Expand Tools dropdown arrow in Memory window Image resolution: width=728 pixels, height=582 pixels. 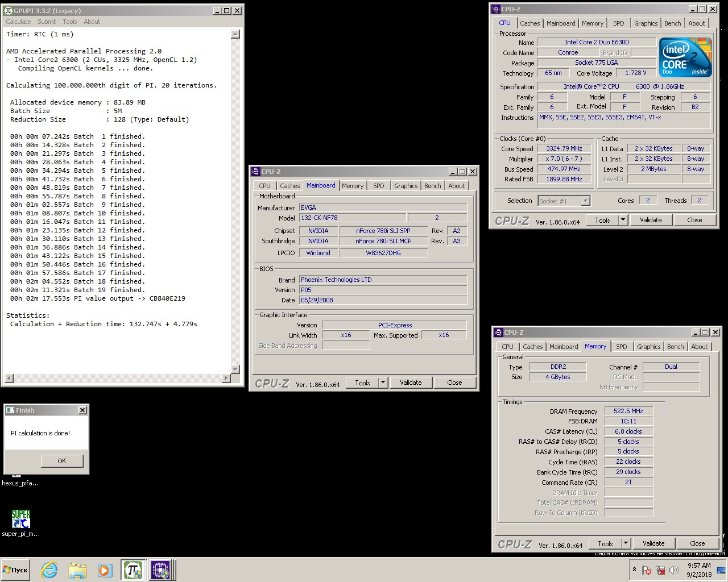coord(626,543)
